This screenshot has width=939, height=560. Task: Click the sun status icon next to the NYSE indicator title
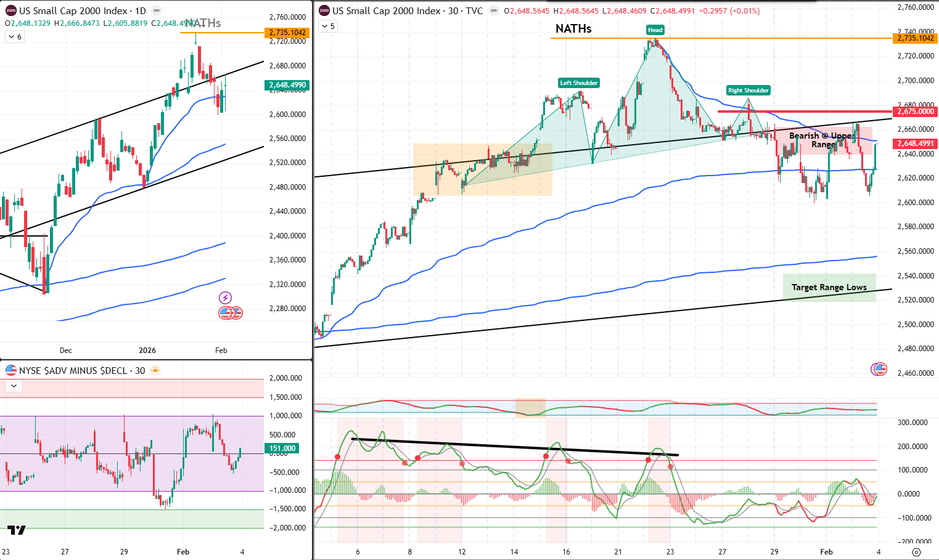(x=156, y=370)
